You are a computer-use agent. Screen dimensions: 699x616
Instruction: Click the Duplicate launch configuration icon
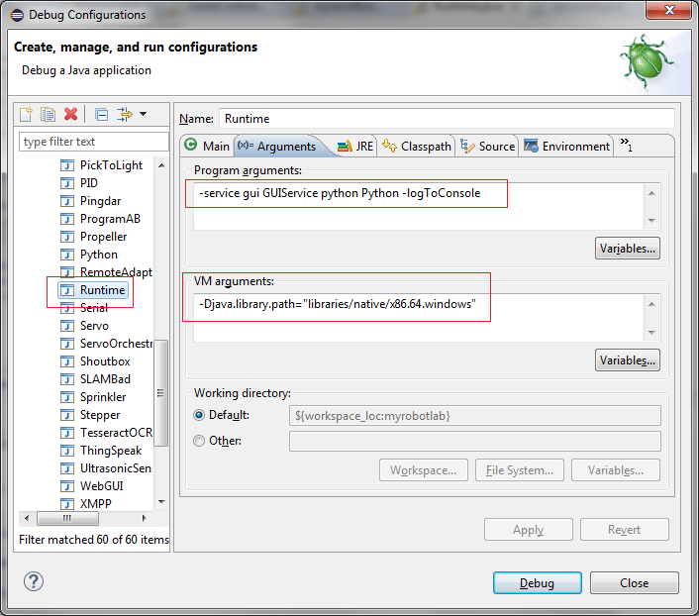(x=48, y=115)
